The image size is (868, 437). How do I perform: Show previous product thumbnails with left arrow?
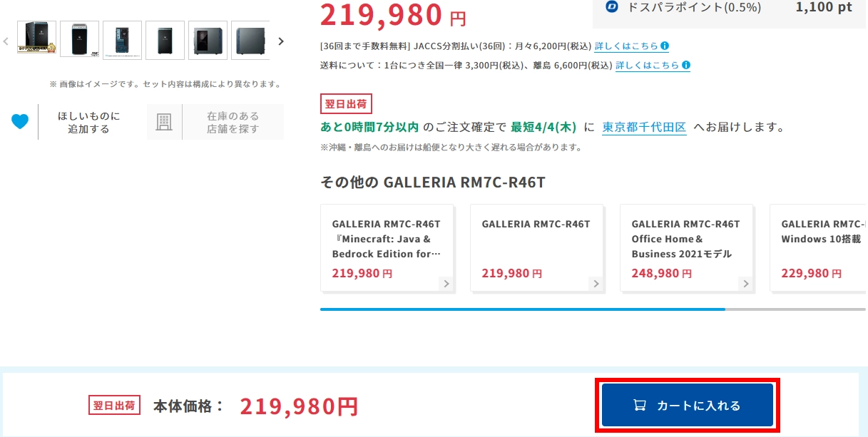(6, 41)
